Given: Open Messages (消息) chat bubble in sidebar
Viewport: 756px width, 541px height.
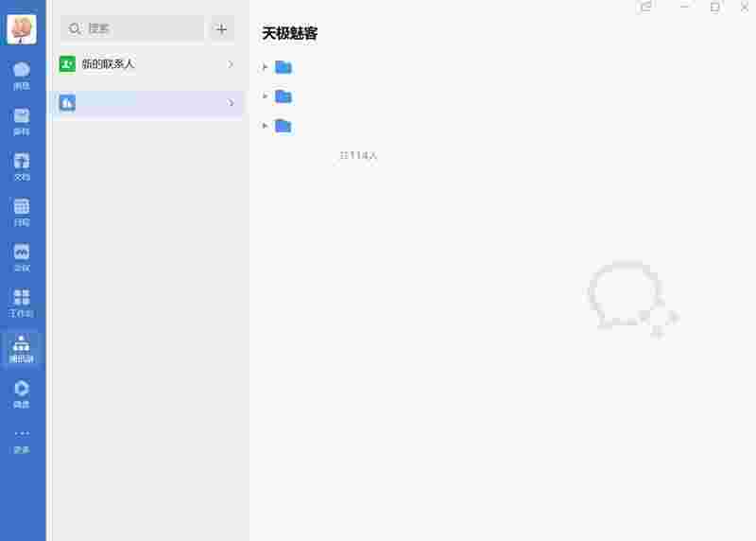Looking at the screenshot, I should click(x=21, y=77).
